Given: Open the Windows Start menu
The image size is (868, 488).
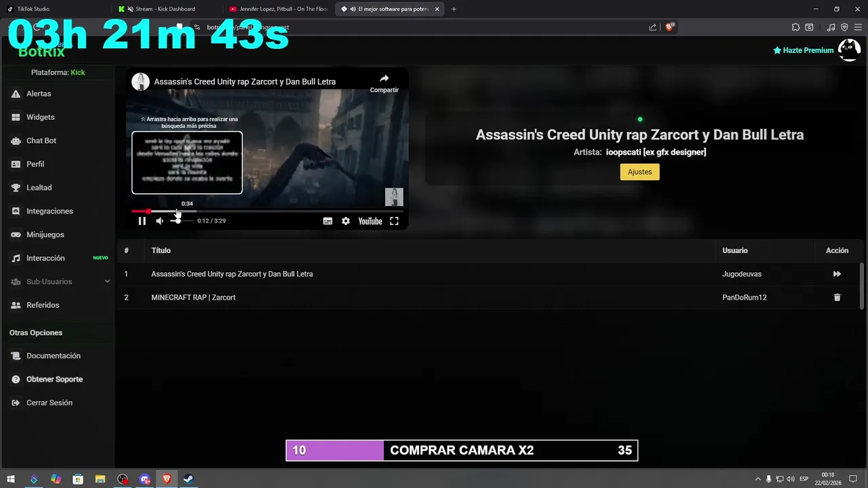Looking at the screenshot, I should (x=11, y=479).
